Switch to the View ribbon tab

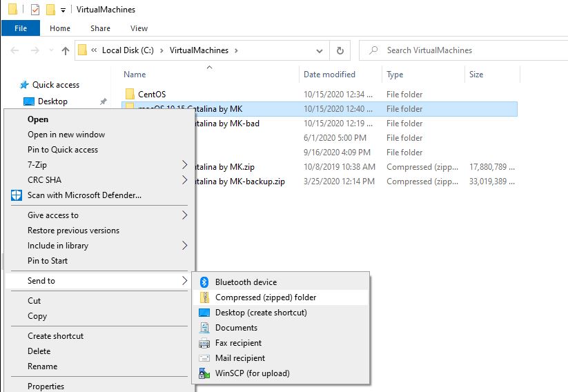pos(139,28)
